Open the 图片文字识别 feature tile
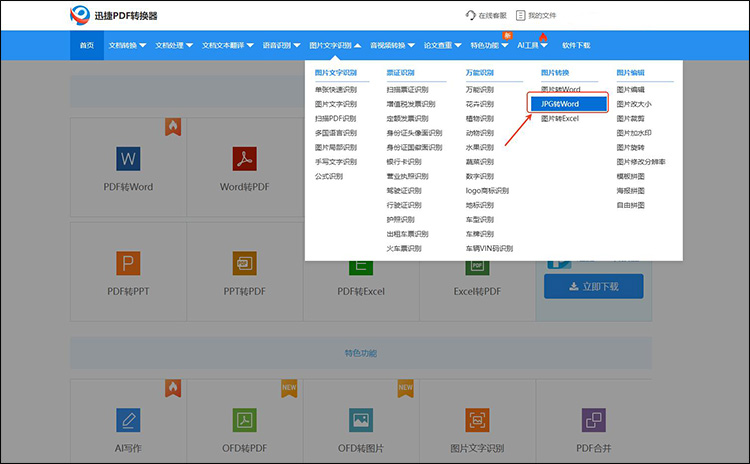Image resolution: width=750 pixels, height=464 pixels. [477, 420]
